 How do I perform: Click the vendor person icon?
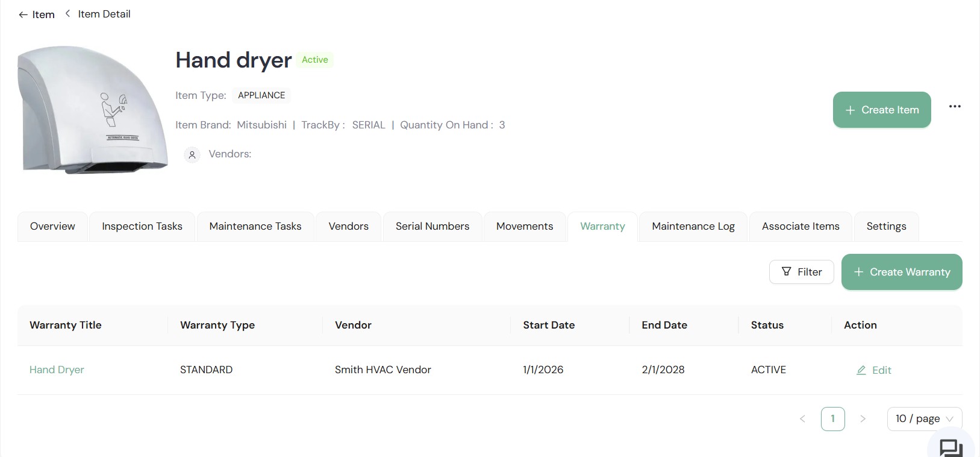click(x=192, y=155)
